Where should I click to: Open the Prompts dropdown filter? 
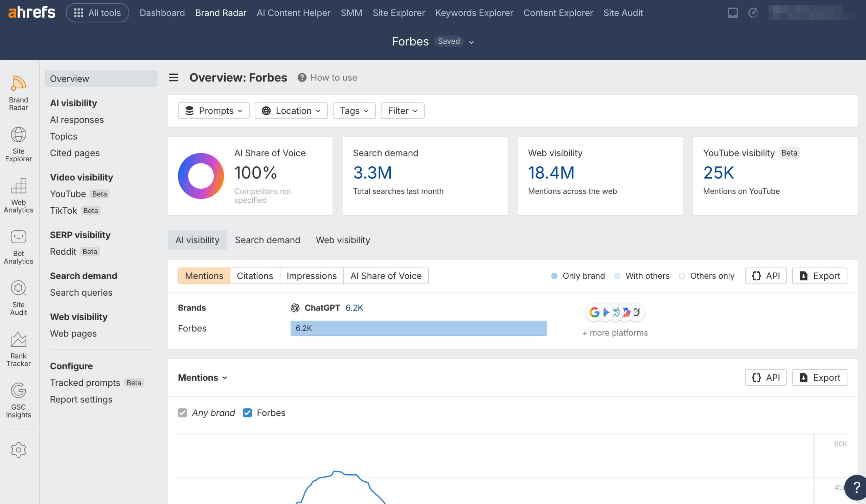(x=213, y=111)
